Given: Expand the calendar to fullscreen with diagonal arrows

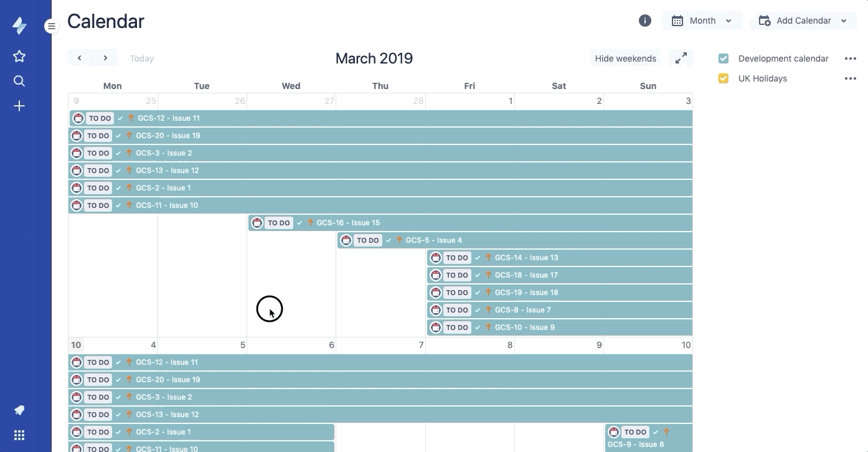Looking at the screenshot, I should [x=681, y=57].
